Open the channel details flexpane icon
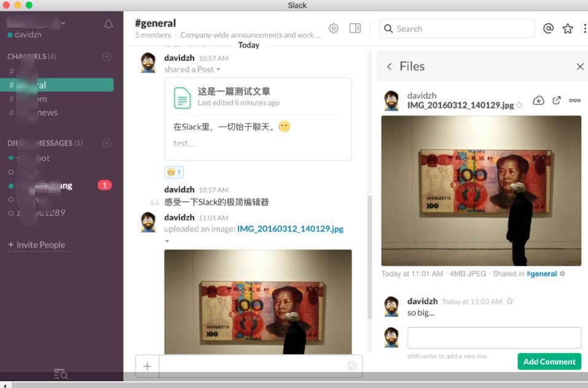 pyautogui.click(x=355, y=28)
